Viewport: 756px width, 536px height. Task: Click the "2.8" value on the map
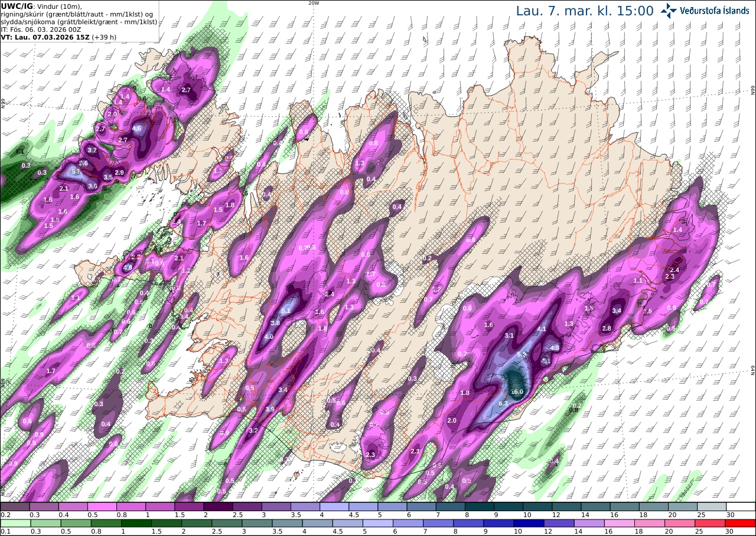[607, 328]
